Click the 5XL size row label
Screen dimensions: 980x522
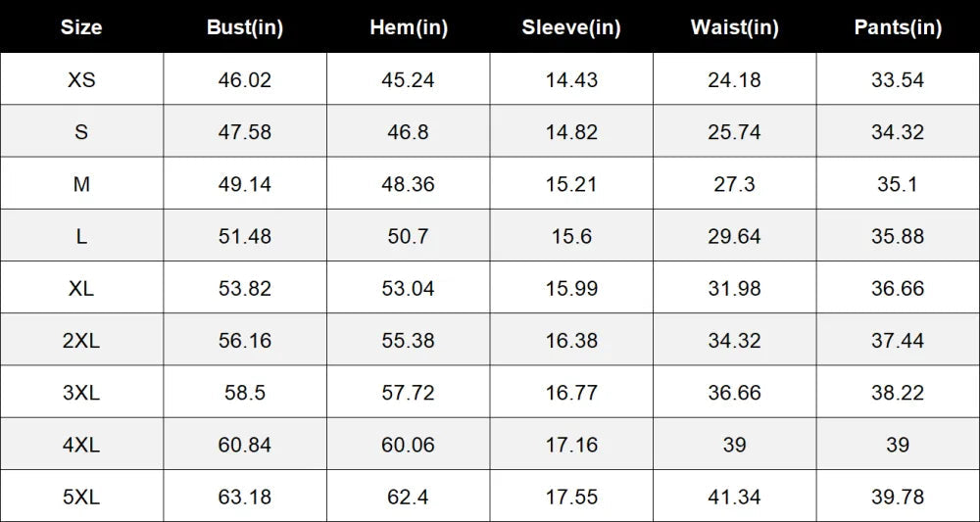pos(81,497)
